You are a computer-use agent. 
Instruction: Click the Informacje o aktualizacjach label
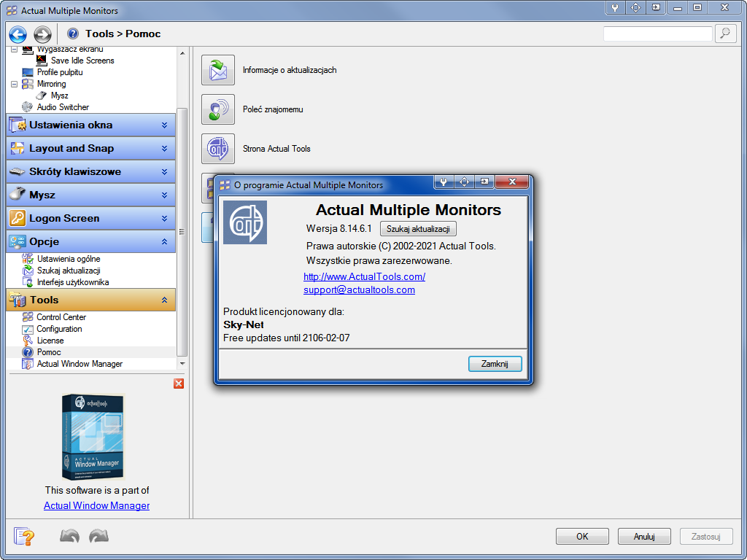pos(290,70)
